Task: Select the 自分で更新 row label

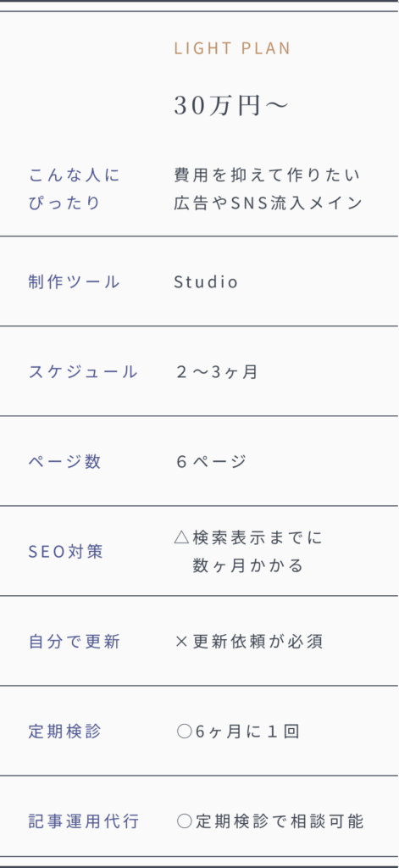Action: tap(75, 642)
